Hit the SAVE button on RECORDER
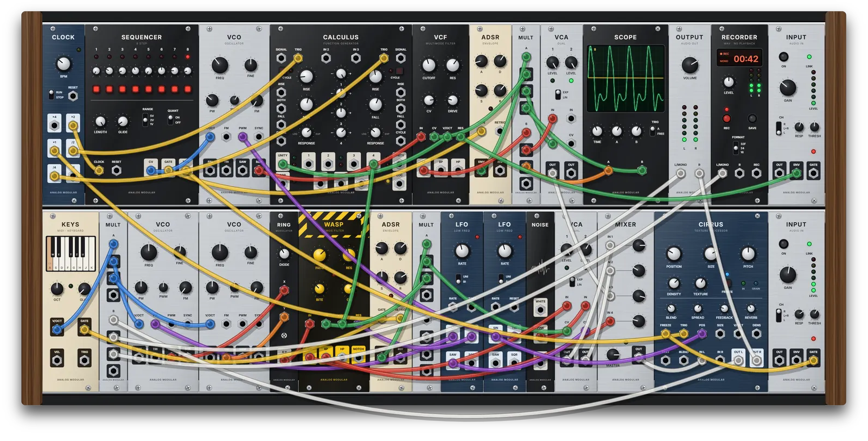This screenshot has height=441, width=868. pyautogui.click(x=752, y=118)
